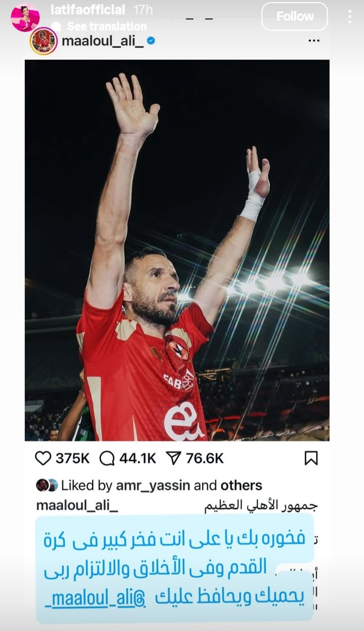Image resolution: width=364 pixels, height=631 pixels.
Task: Open story options vertical dots menu
Action: [x=350, y=16]
